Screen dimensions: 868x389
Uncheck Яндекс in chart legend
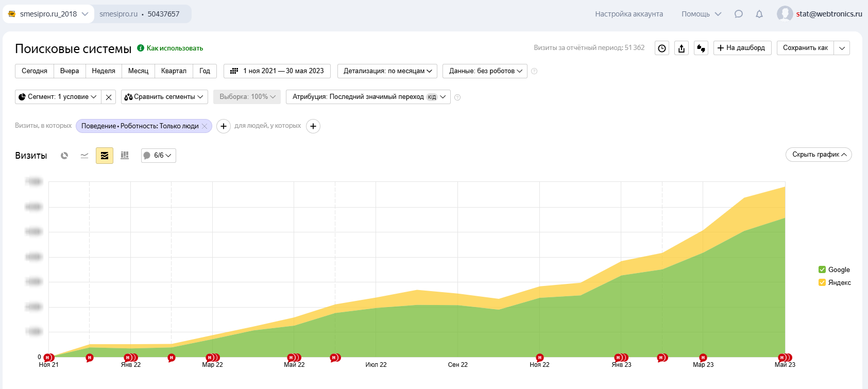click(x=822, y=282)
